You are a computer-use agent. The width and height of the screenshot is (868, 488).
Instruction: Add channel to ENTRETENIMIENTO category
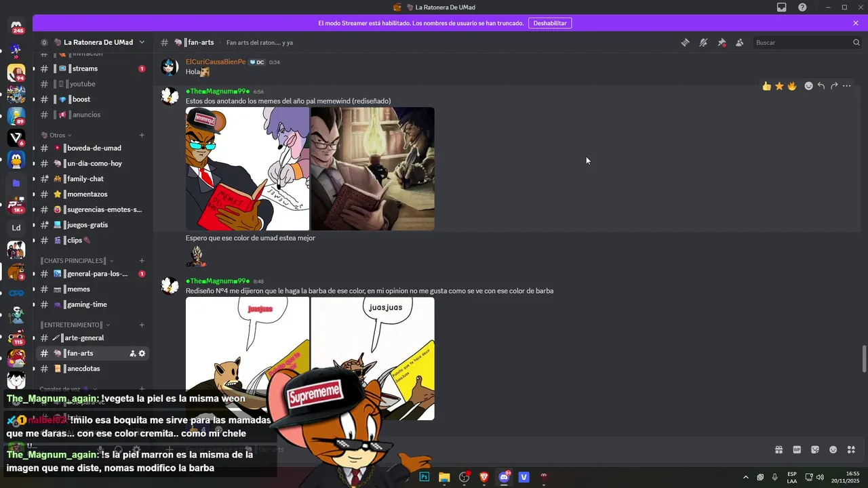142,325
